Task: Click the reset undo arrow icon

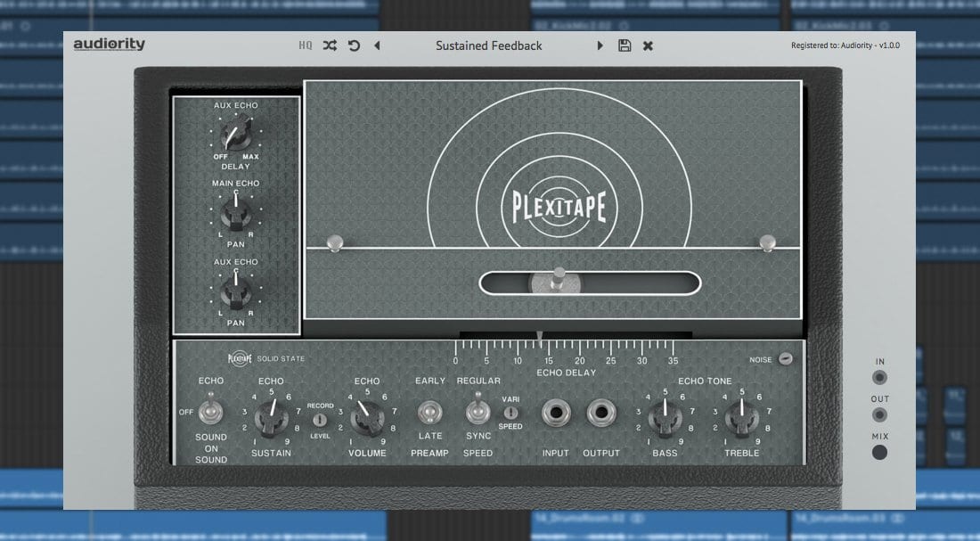Action: (354, 45)
